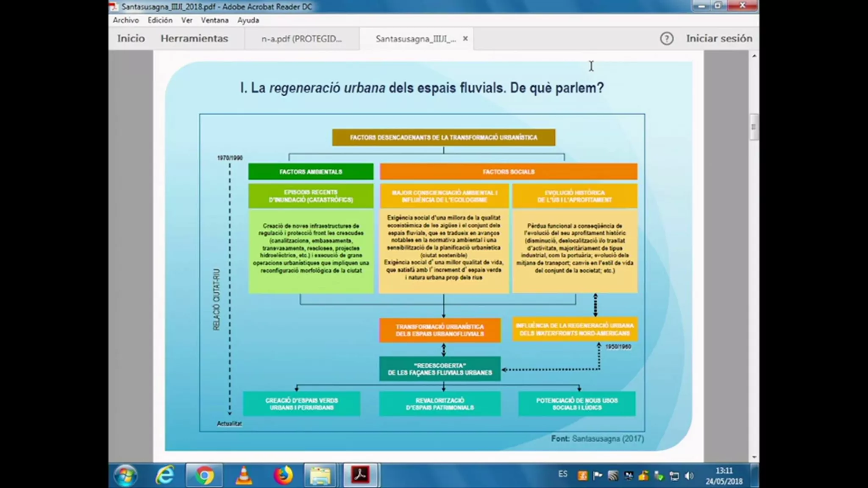Click the '1950/1960' date label
The height and width of the screenshot is (488, 868).
(618, 347)
